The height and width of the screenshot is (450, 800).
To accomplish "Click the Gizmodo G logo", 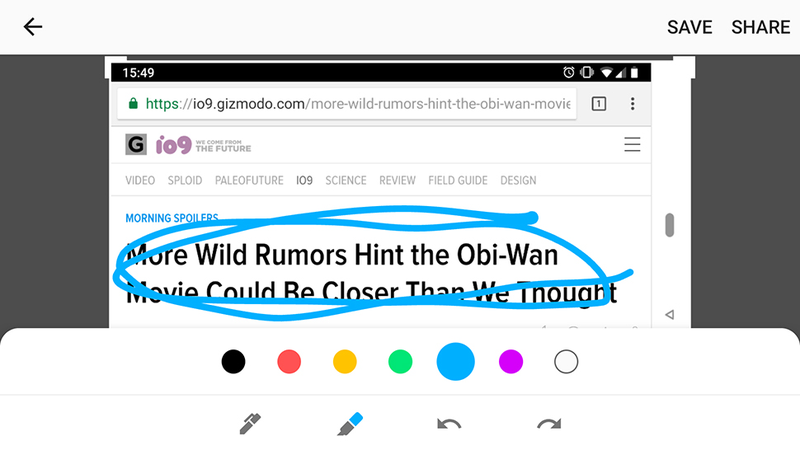I will (x=136, y=145).
